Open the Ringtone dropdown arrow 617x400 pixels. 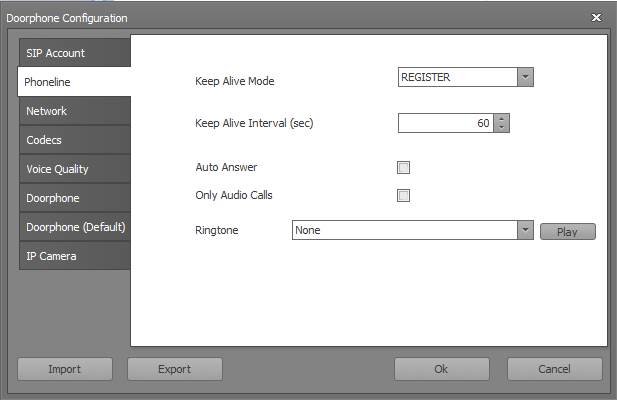pos(525,230)
